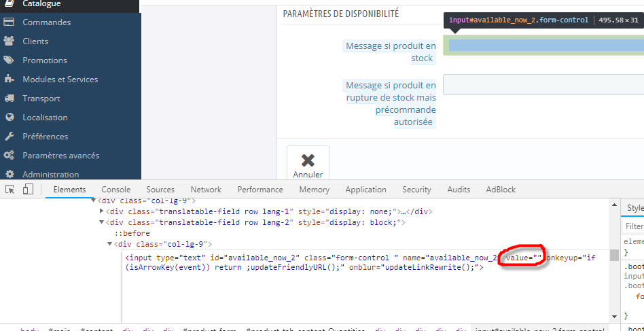Click the Localisation globe icon
Screen dimensions: 644x331
(9, 118)
